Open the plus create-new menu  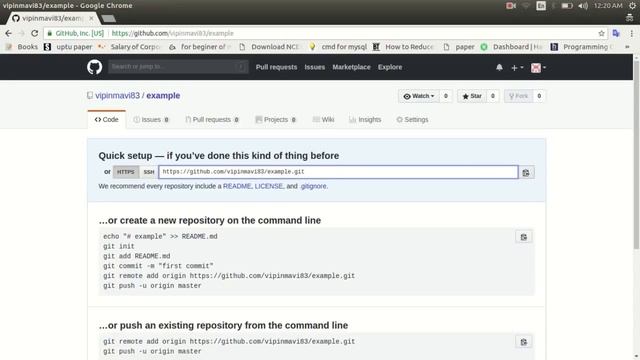click(x=517, y=68)
